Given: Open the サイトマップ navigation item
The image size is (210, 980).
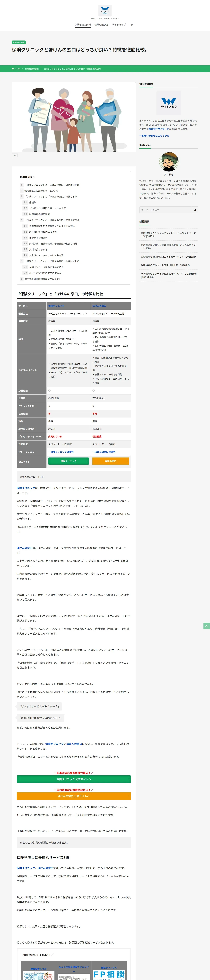Looking at the screenshot, I should pyautogui.click(x=119, y=25).
